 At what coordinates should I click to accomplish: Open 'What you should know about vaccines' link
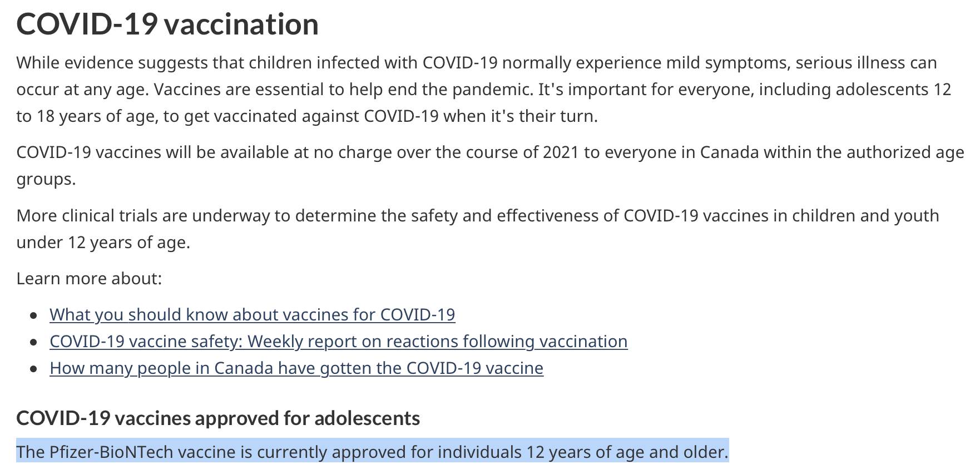pyautogui.click(x=252, y=314)
